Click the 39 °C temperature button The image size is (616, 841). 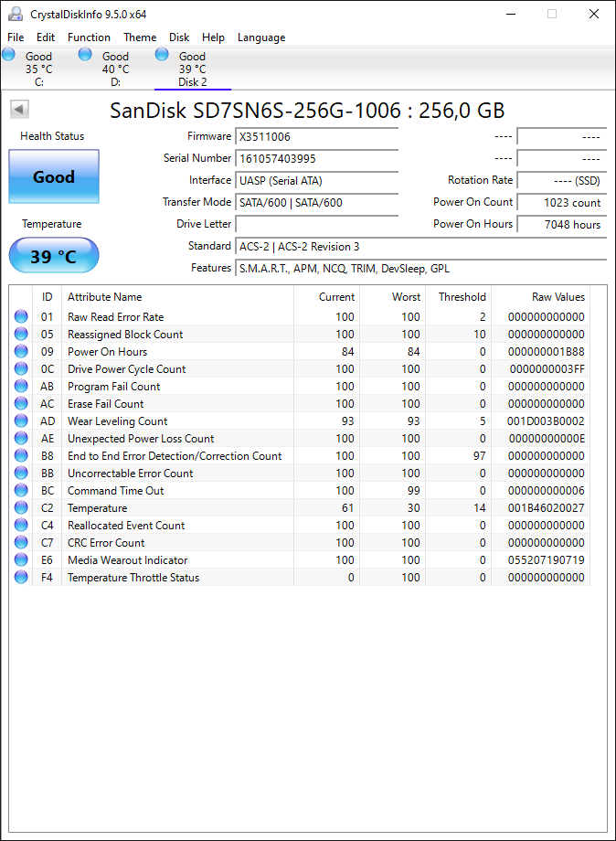[x=54, y=255]
